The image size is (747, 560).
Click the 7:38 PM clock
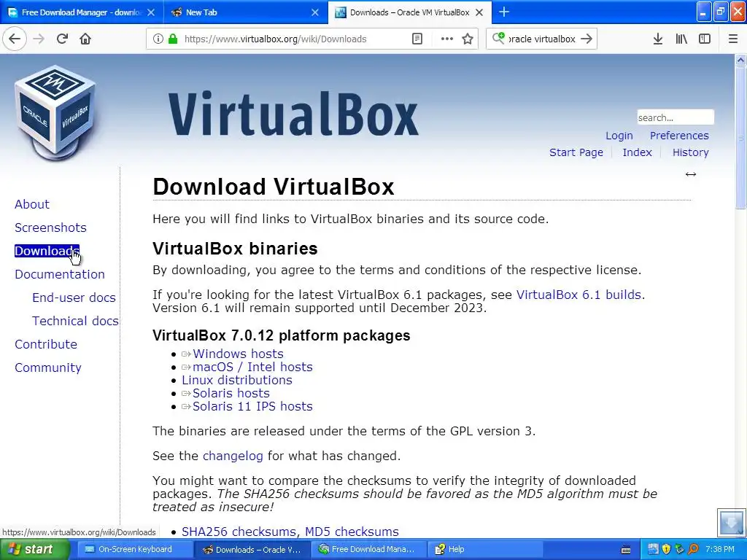tap(720, 549)
